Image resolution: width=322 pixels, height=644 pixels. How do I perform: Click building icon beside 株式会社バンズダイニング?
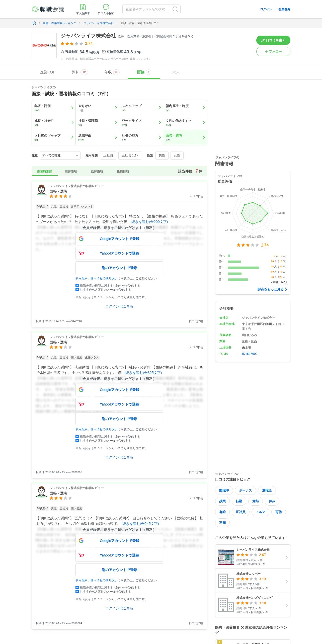point(226,605)
